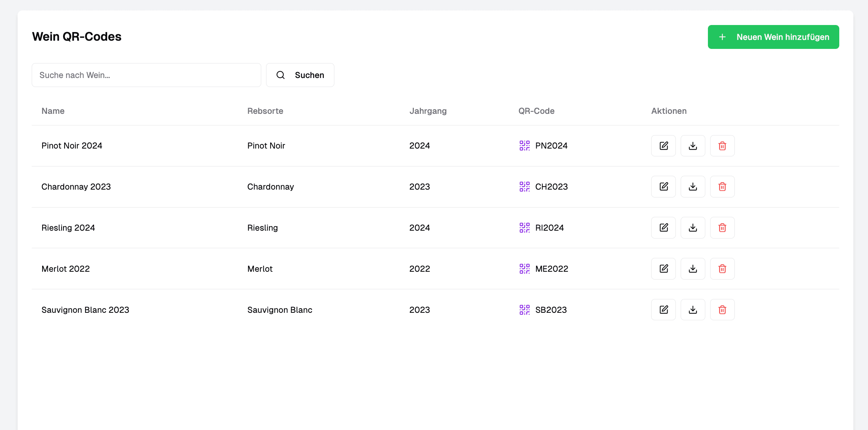Delete the Chardonnay 2023 wine

tap(722, 187)
